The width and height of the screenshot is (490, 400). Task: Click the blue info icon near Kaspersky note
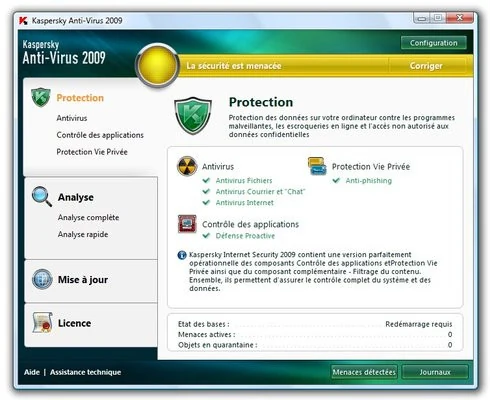tap(182, 255)
